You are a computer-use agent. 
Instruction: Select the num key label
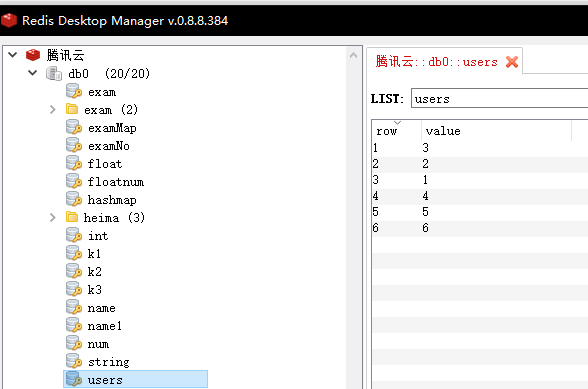click(98, 344)
